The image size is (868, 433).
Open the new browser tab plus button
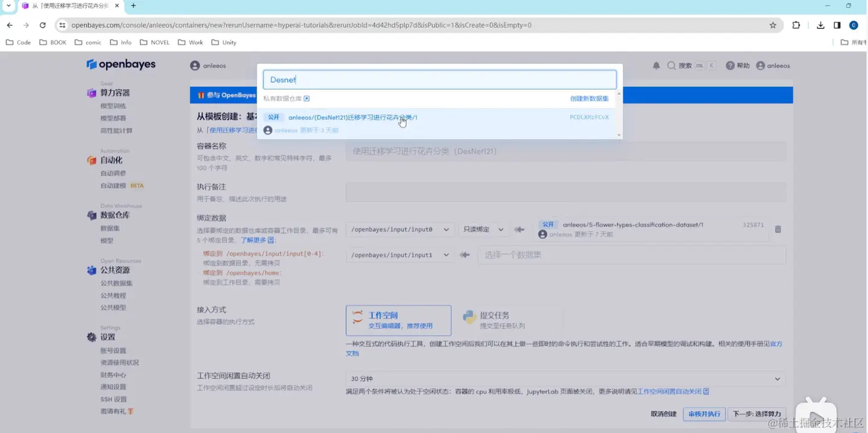133,6
